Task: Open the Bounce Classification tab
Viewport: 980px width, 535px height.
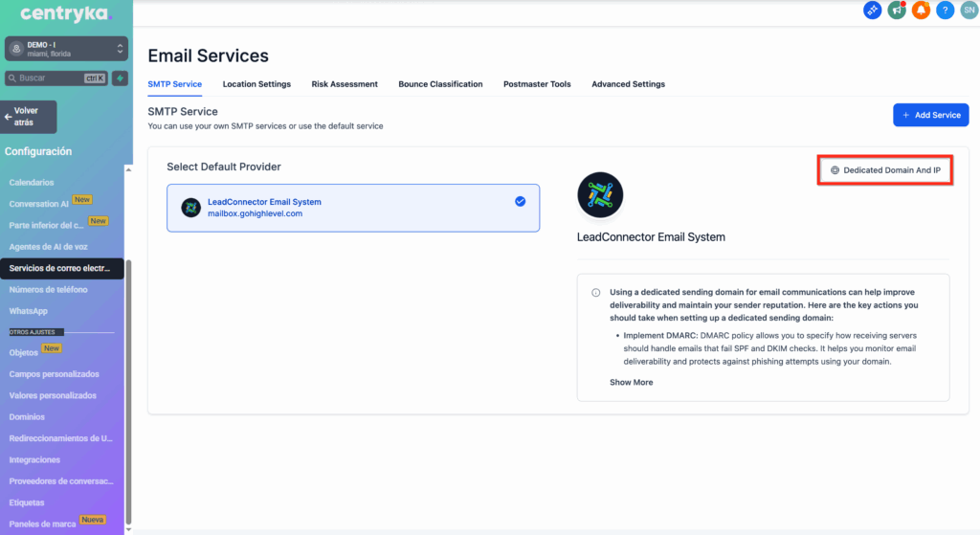Action: pyautogui.click(x=440, y=84)
